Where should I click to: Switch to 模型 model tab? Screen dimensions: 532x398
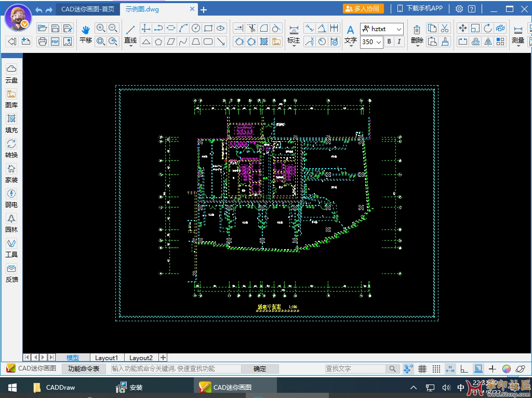tap(73, 358)
